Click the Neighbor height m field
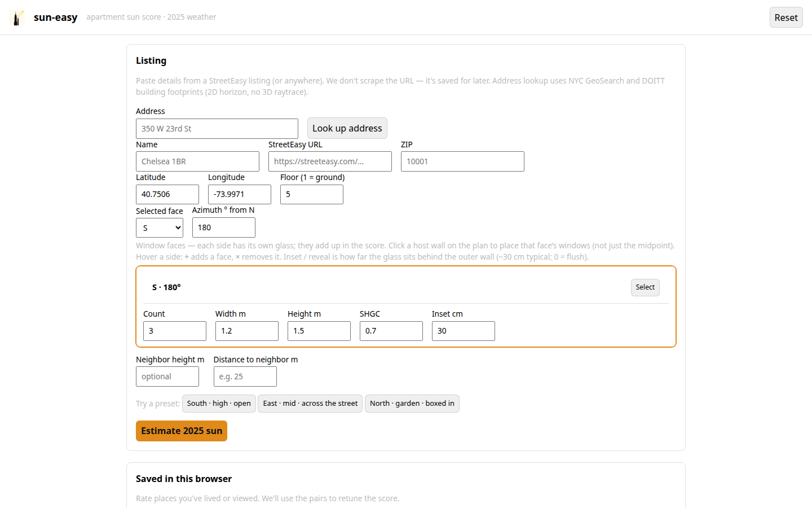 pos(167,376)
